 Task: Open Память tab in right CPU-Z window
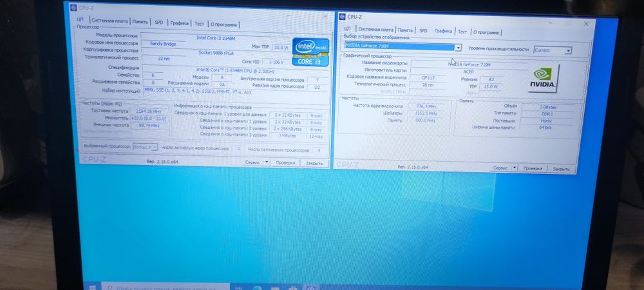click(x=405, y=30)
